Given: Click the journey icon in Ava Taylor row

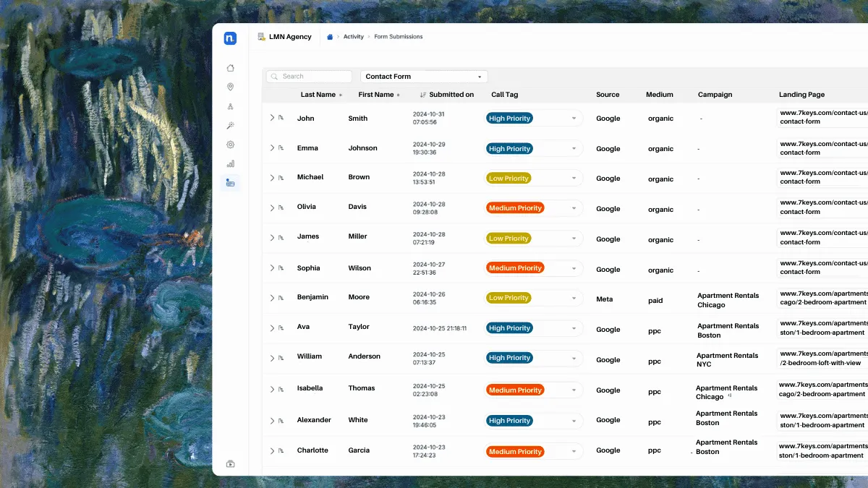Looking at the screenshot, I should [281, 328].
